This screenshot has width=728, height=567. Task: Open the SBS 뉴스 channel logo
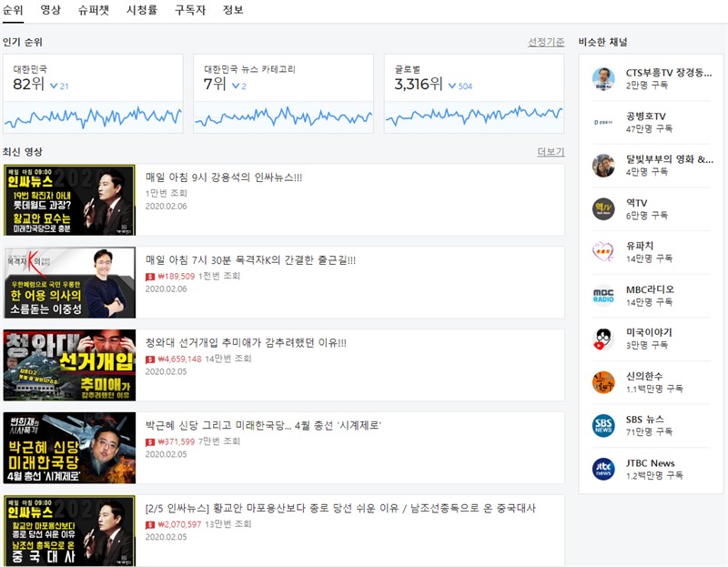(x=603, y=426)
